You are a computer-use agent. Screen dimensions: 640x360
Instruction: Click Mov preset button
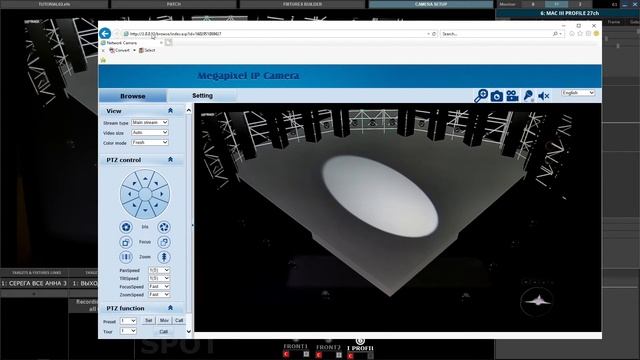(164, 321)
